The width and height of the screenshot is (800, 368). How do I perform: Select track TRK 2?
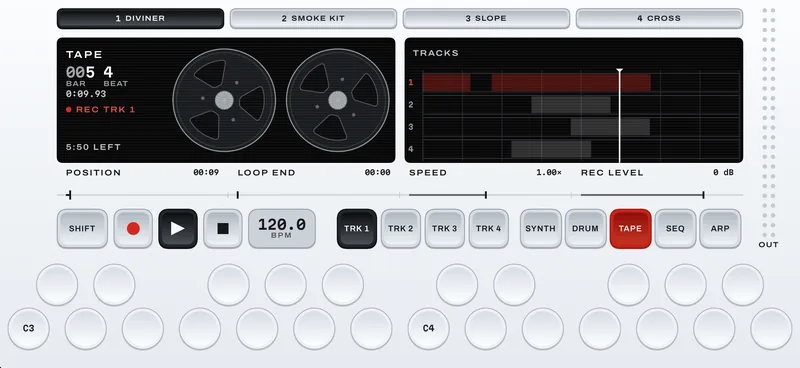(x=401, y=229)
